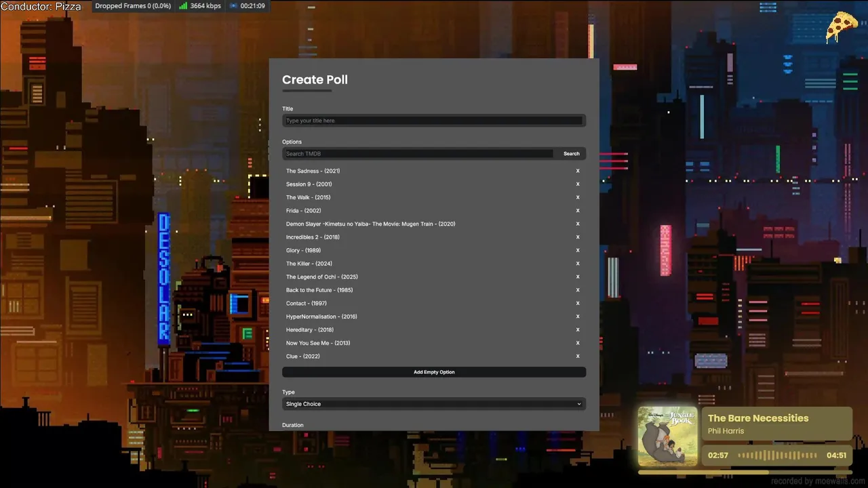Select Contact - (1997) text
The image size is (868, 488).
(x=307, y=303)
